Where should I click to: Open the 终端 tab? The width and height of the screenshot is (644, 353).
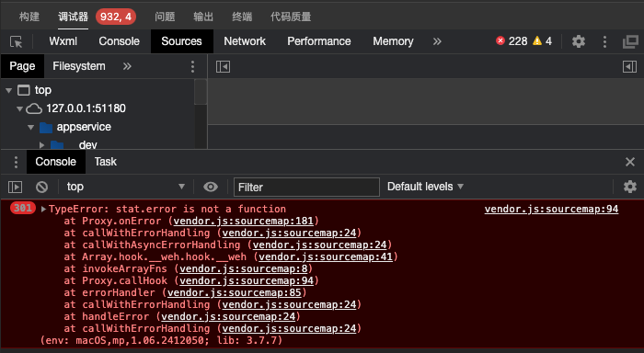[242, 17]
